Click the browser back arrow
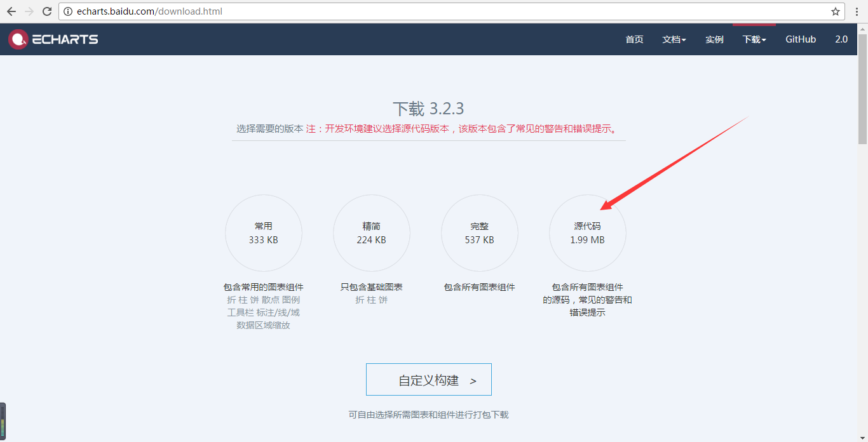 click(x=11, y=11)
